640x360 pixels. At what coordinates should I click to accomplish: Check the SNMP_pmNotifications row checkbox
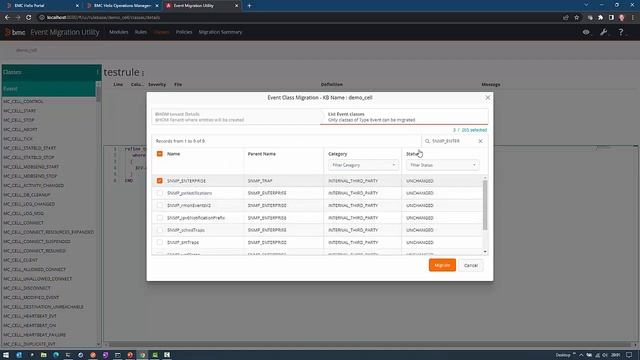[160, 193]
